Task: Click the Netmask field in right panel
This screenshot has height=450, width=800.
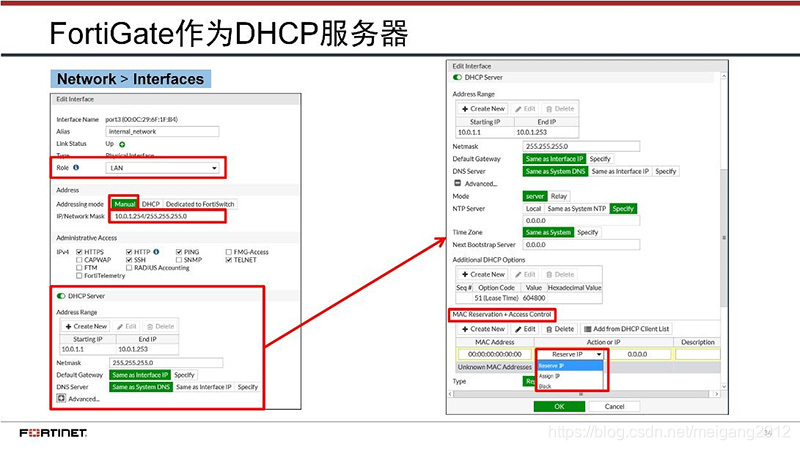Action: [x=581, y=146]
